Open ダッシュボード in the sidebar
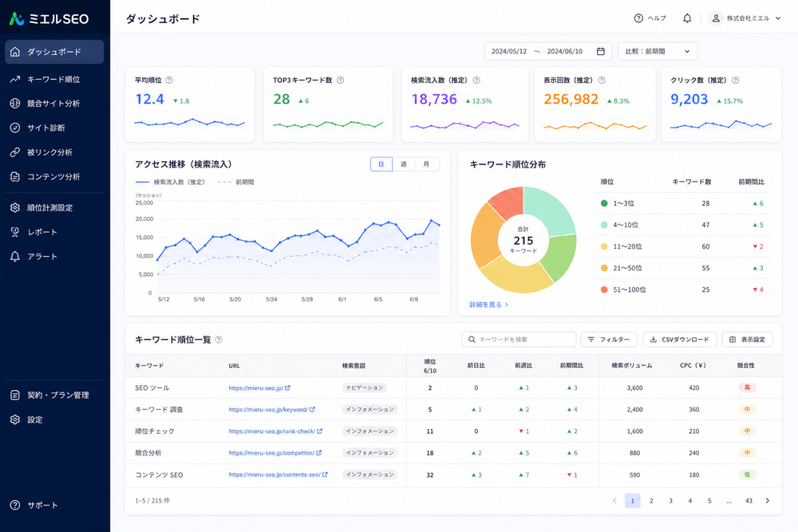 (54, 52)
